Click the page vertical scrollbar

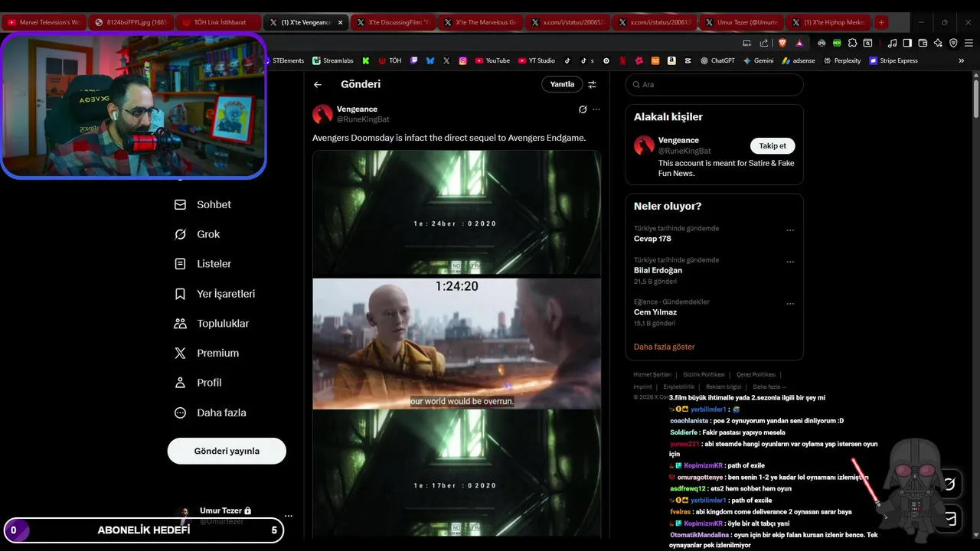975,98
